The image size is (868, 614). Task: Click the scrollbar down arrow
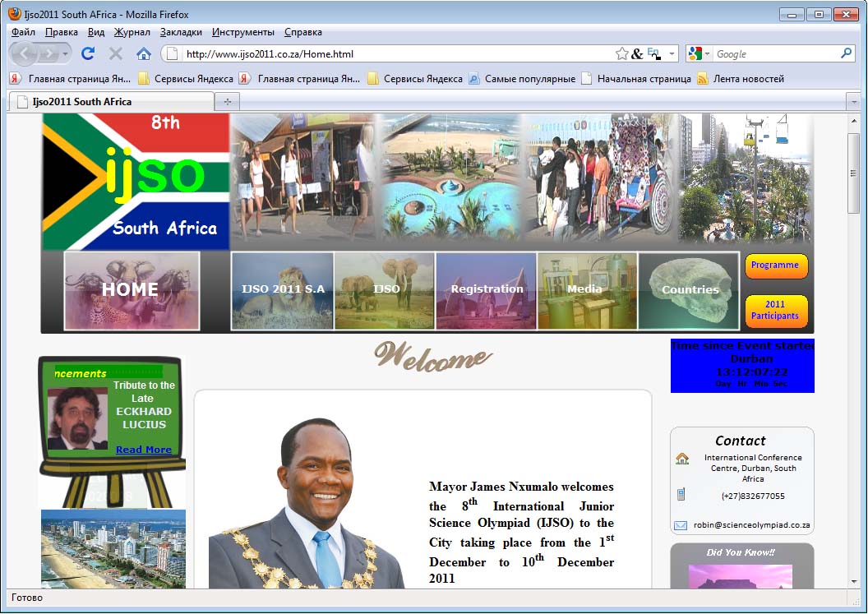[x=853, y=581]
